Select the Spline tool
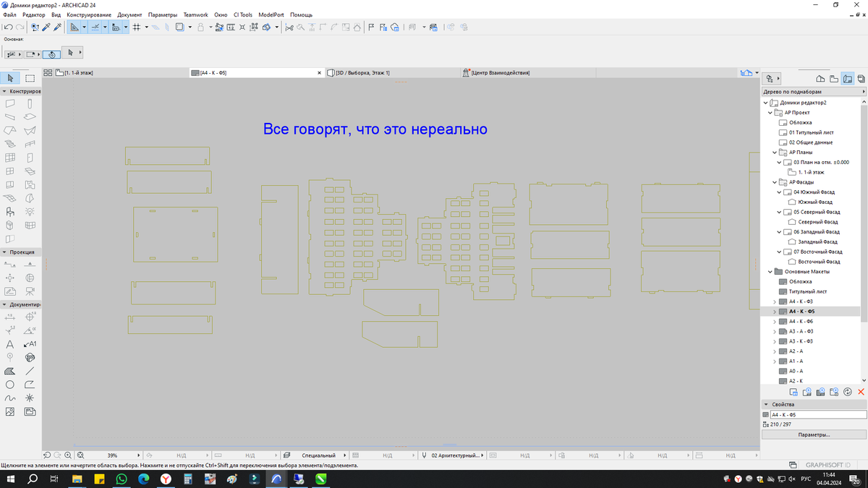Screen dimensions: 868x488 pos(10,398)
